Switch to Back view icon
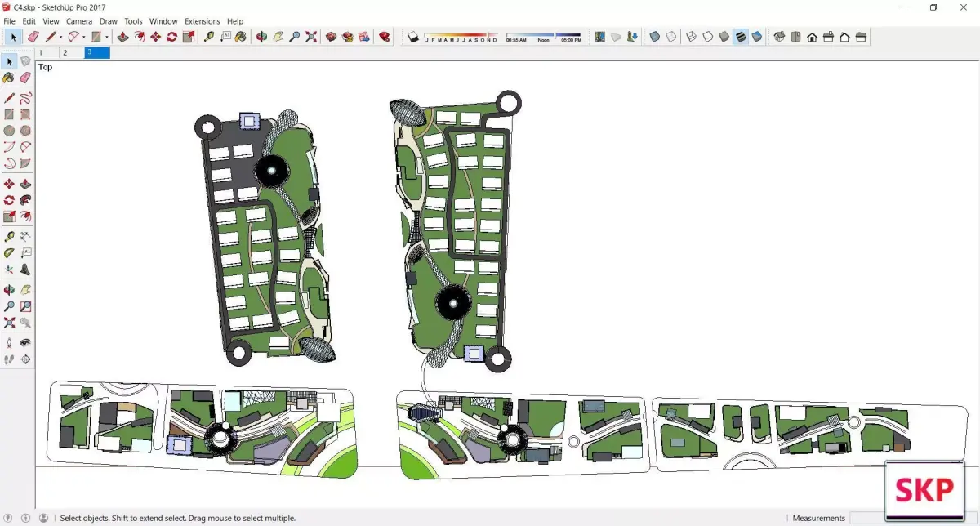This screenshot has height=526, width=980. coord(844,37)
